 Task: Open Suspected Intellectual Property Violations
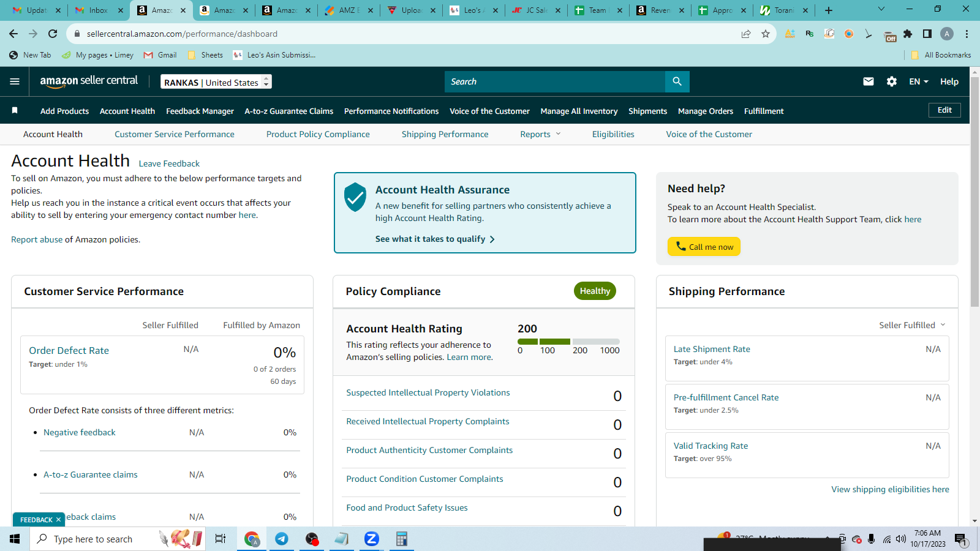point(428,392)
